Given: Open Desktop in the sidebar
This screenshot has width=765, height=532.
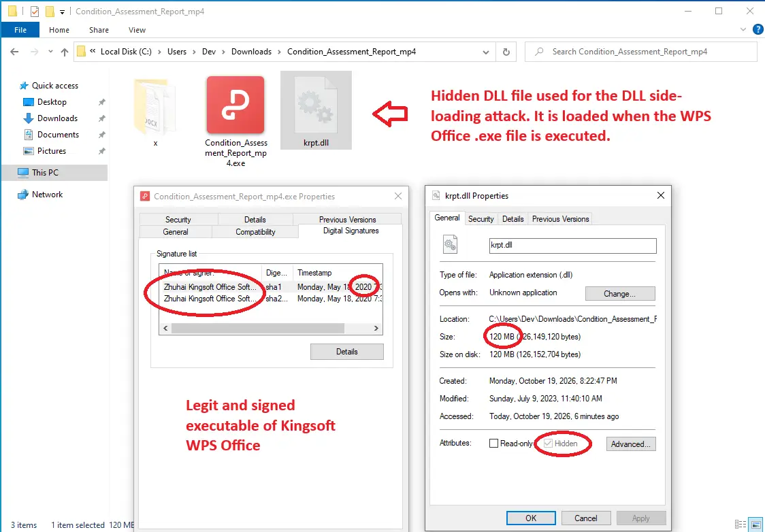Looking at the screenshot, I should click(44, 102).
